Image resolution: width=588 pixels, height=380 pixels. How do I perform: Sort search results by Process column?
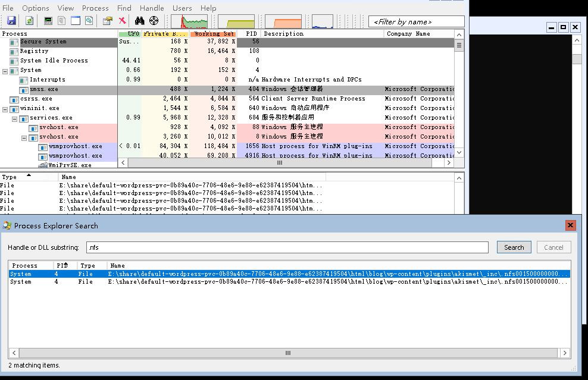[x=32, y=265]
